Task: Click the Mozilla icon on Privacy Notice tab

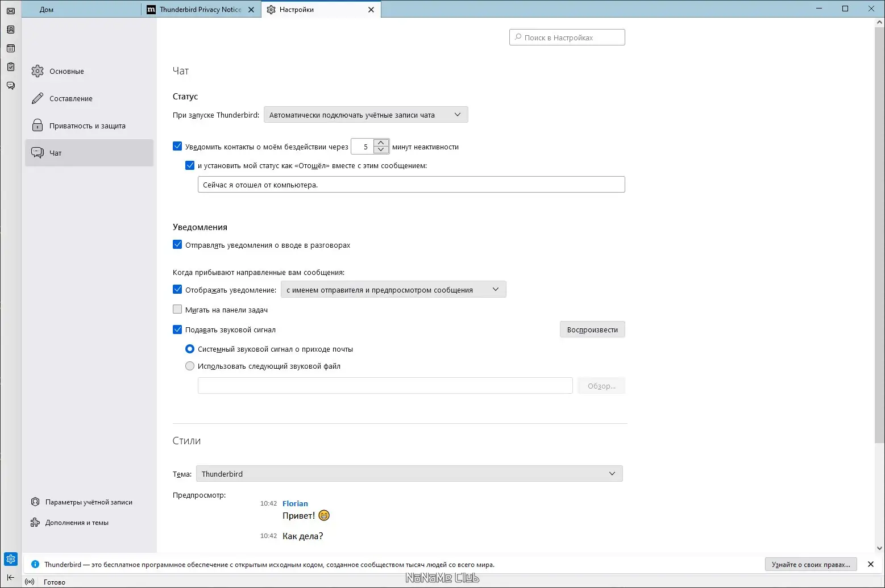Action: [151, 10]
